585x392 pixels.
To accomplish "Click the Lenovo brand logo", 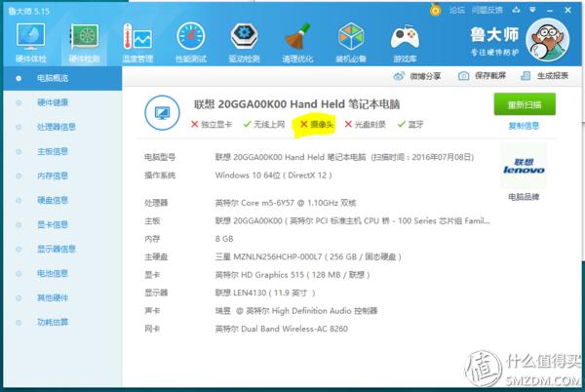I will tap(524, 167).
